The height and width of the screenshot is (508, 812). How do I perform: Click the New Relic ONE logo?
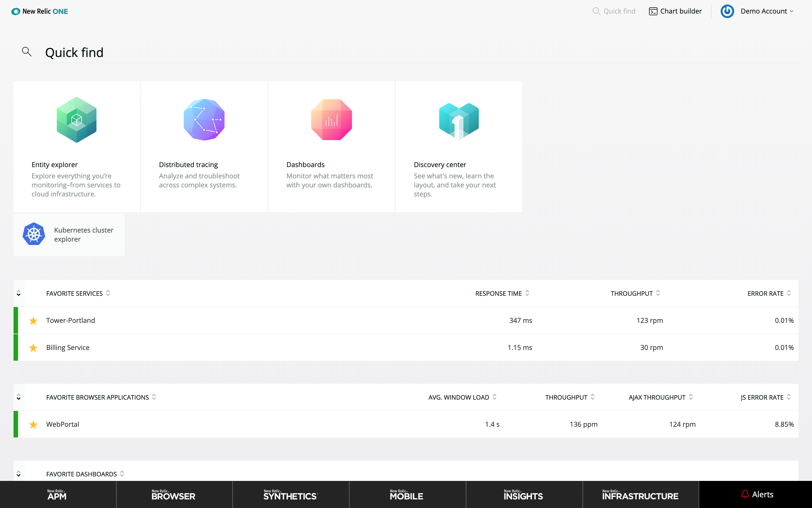[39, 11]
